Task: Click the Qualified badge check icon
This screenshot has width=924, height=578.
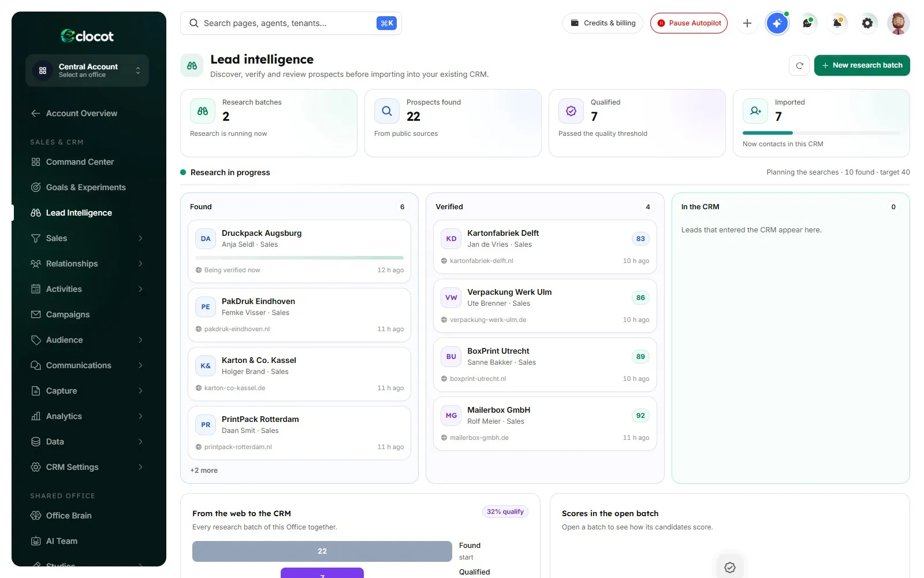Action: coord(571,111)
